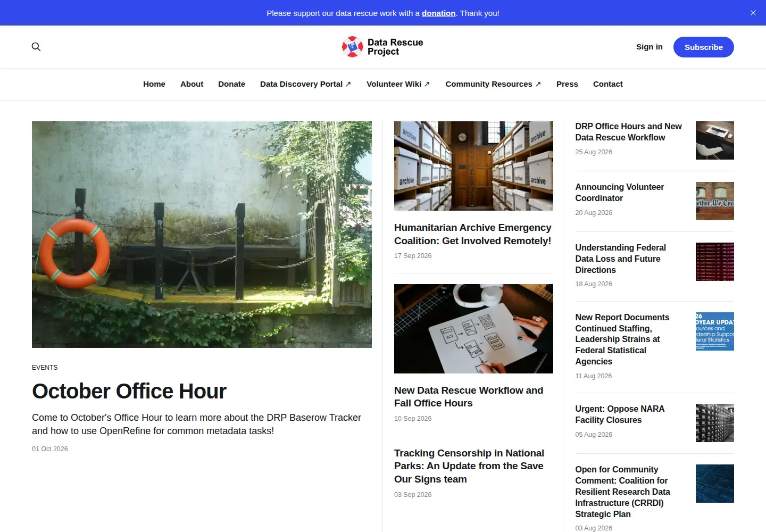Open Humanitarian Archive Emergency Coalition article
The width and height of the screenshot is (766, 532).
point(473,234)
